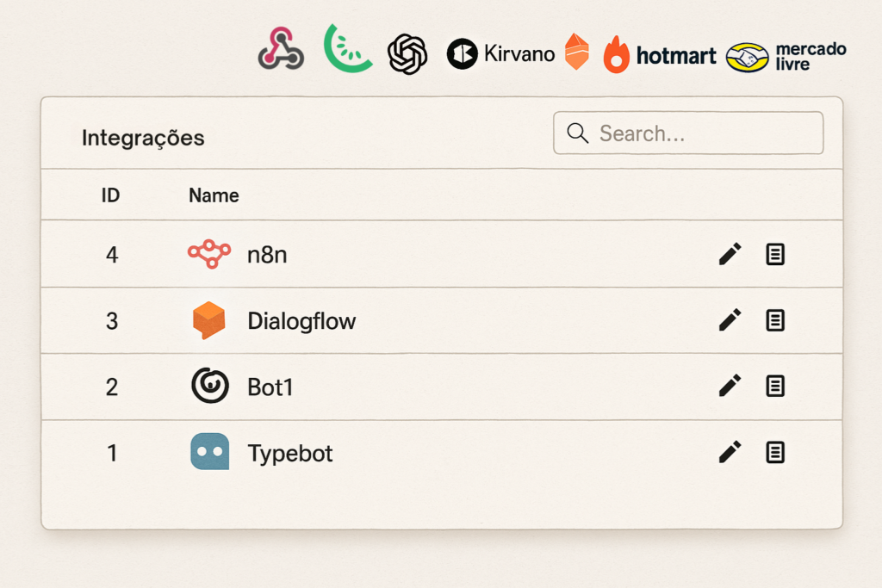
Task: Open the Dialogflow row document icon
Action: [775, 320]
